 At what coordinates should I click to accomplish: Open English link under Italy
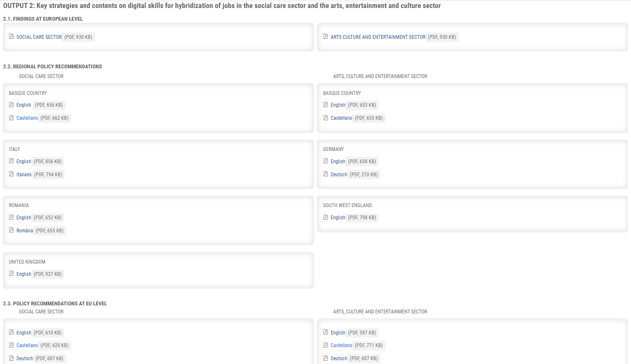pos(24,162)
